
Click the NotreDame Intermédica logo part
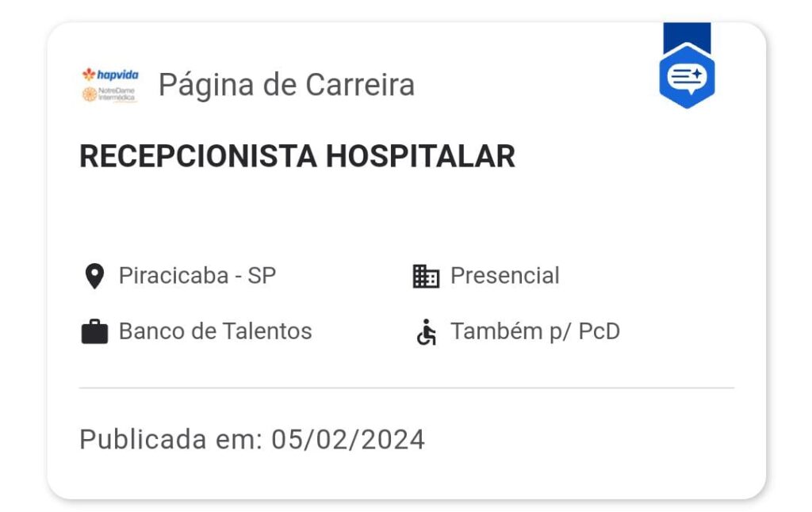(109, 94)
